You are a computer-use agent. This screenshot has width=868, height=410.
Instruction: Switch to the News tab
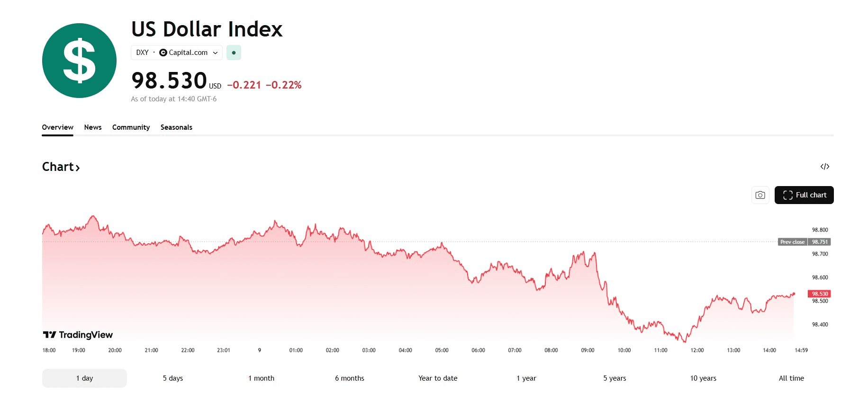[93, 127]
